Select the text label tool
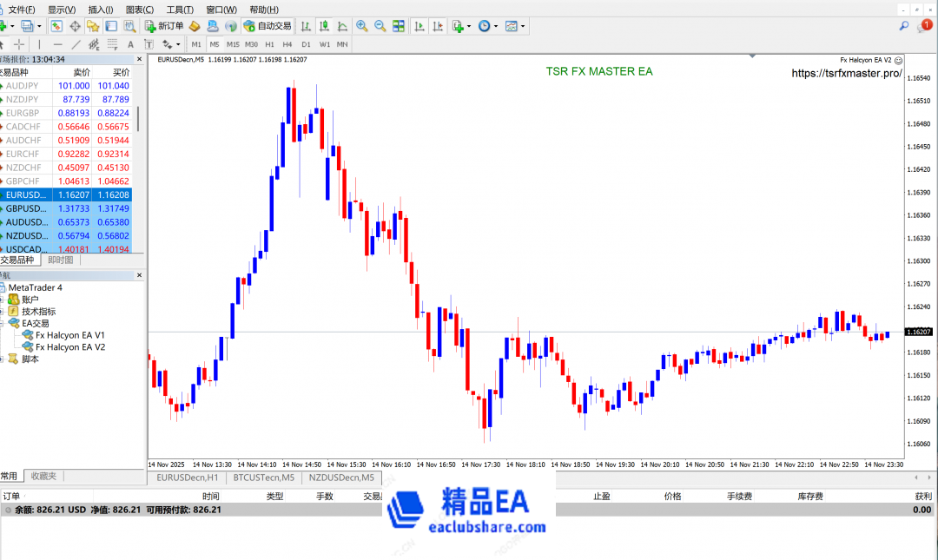938x560 pixels. (130, 44)
